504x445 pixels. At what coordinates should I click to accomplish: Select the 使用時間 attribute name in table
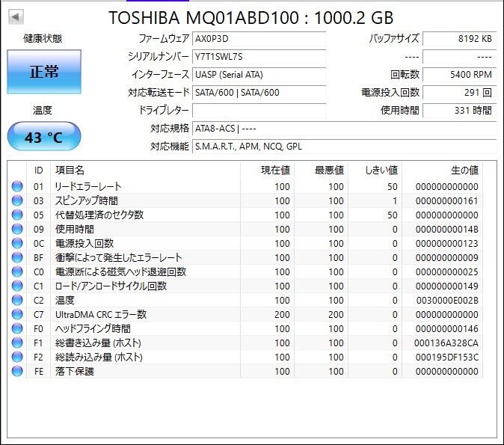[75, 230]
